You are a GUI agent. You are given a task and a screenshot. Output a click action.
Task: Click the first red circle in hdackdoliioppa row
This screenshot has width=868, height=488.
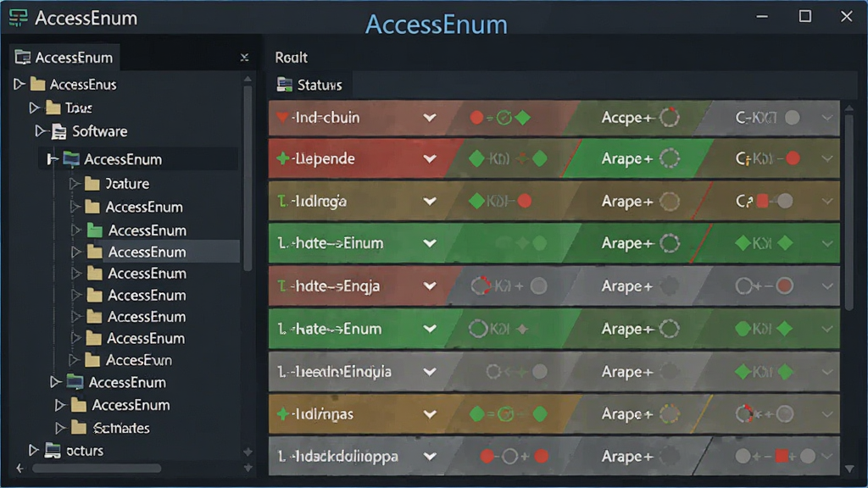(487, 457)
